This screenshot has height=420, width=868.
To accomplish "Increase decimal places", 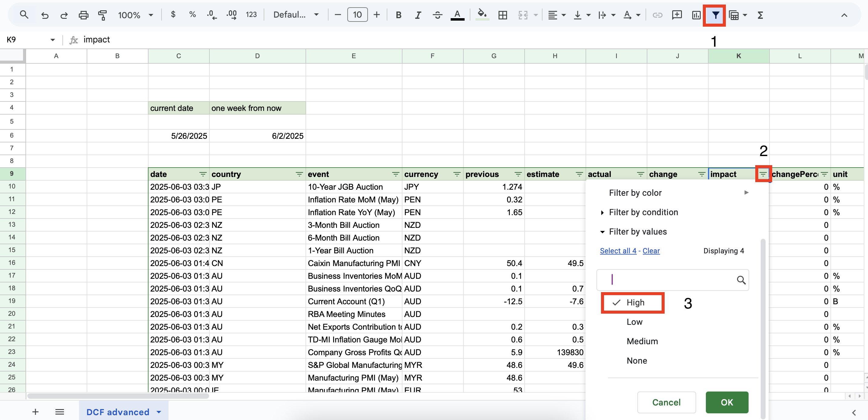I will click(x=232, y=15).
